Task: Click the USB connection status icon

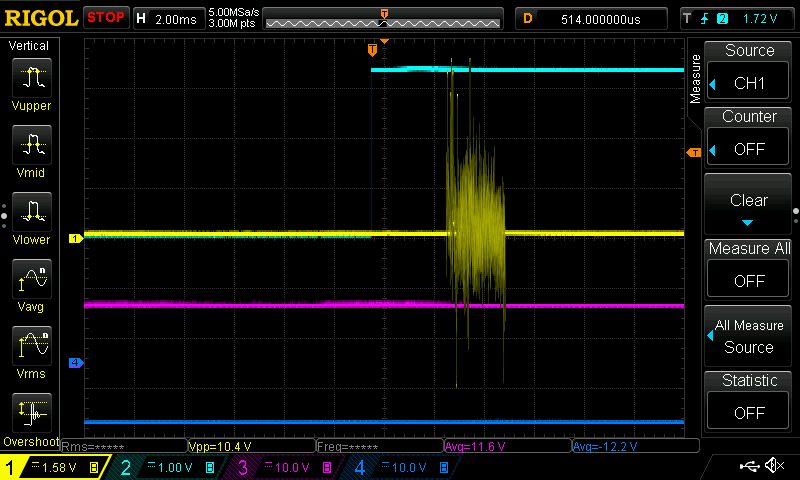Action: tap(749, 465)
